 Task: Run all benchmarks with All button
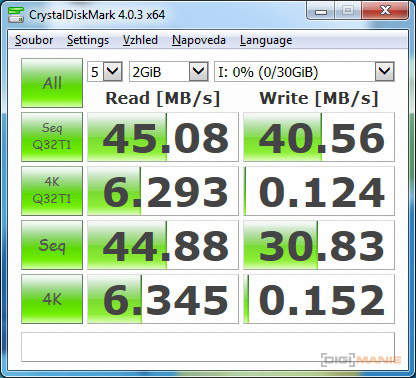pyautogui.click(x=52, y=83)
